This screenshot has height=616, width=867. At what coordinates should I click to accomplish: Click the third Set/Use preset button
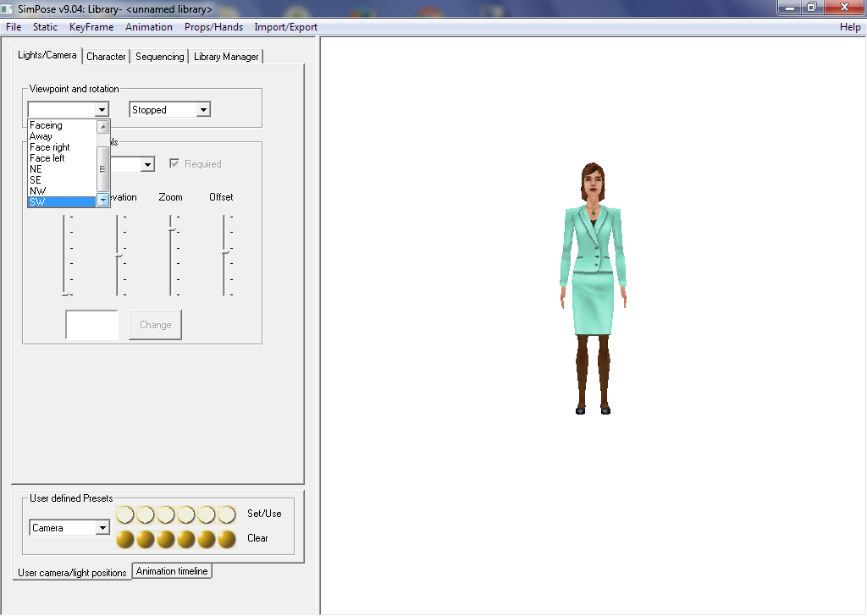(166, 514)
